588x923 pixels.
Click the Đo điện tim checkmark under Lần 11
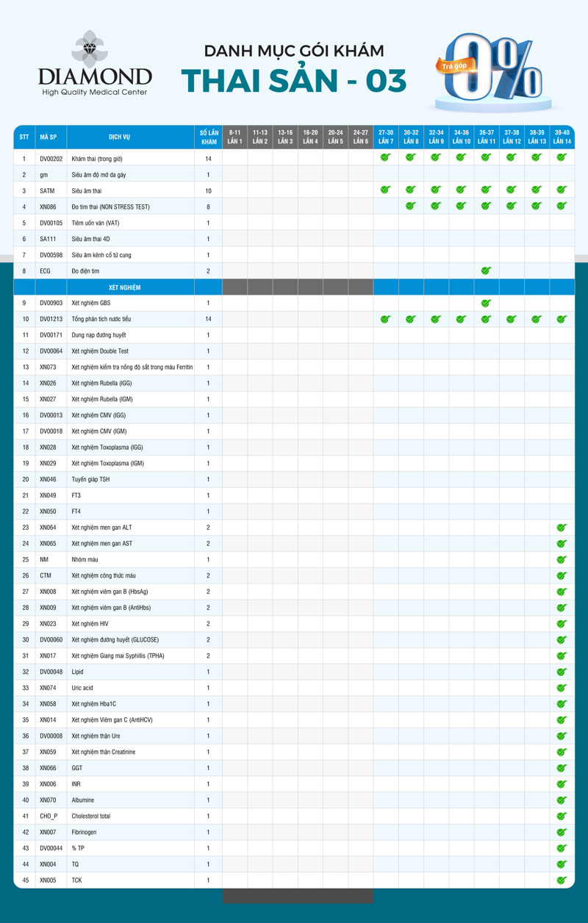pyautogui.click(x=486, y=271)
